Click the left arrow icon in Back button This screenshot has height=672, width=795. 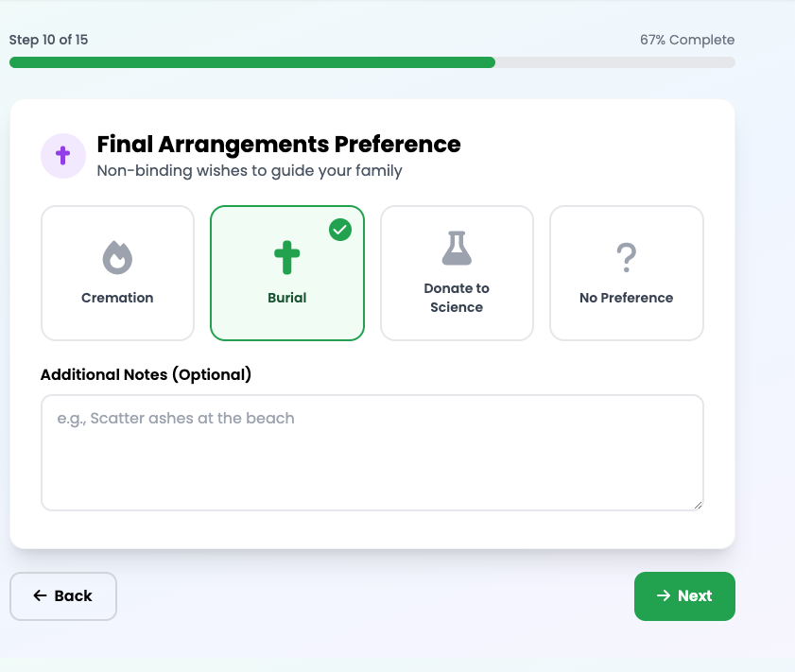pos(40,595)
